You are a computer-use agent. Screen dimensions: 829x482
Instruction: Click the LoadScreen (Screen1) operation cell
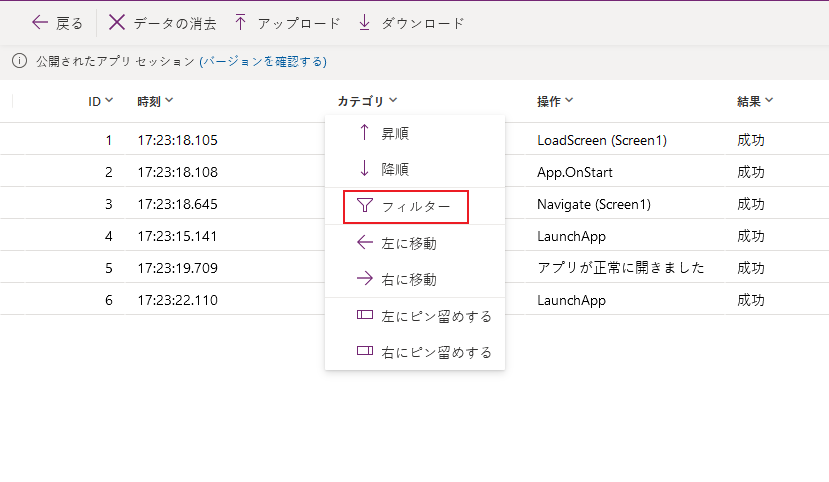602,141
